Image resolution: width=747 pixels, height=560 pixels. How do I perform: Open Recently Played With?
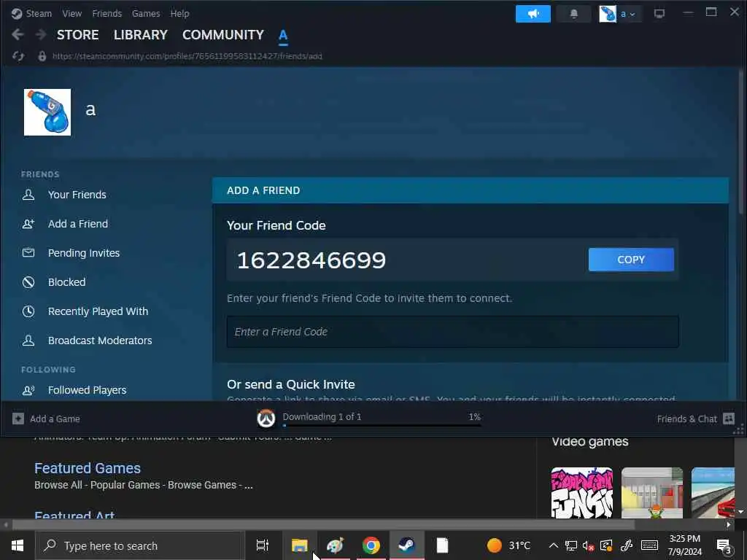pyautogui.click(x=98, y=311)
